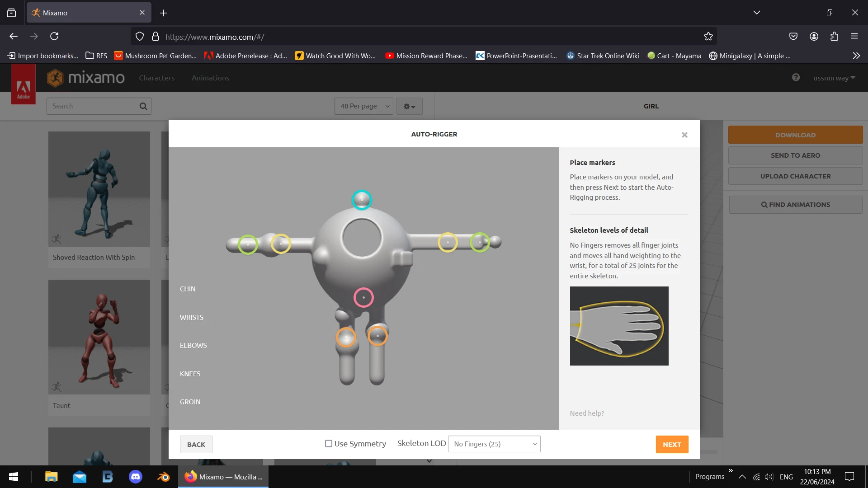Select the right yellow elbow marker

(448, 243)
